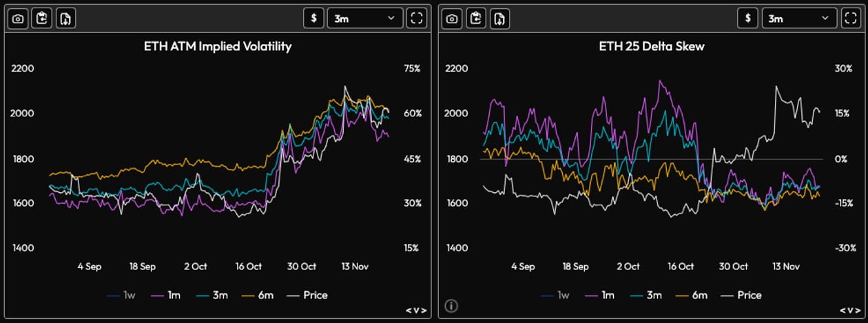Open the 3m period dropdown on the right chart
The height and width of the screenshot is (323, 868).
(x=799, y=19)
